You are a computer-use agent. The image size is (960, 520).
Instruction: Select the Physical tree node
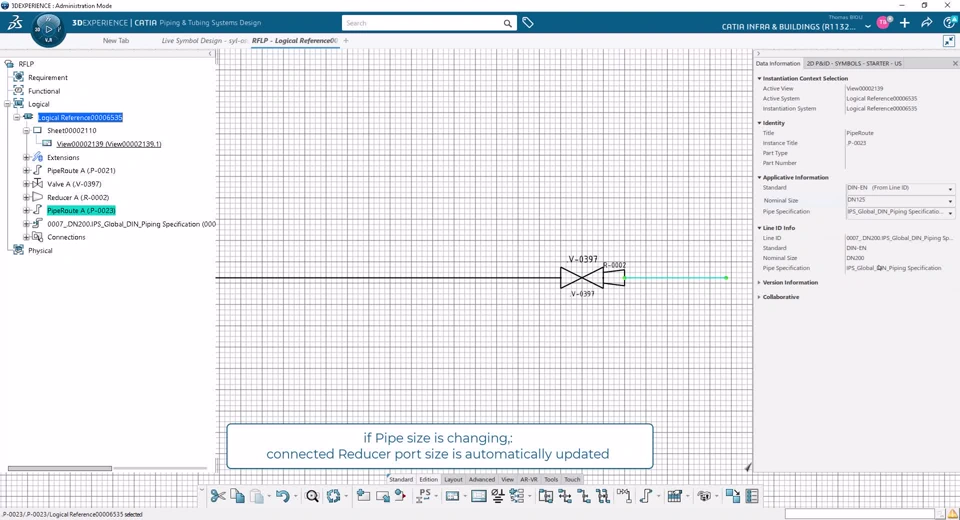(40, 251)
